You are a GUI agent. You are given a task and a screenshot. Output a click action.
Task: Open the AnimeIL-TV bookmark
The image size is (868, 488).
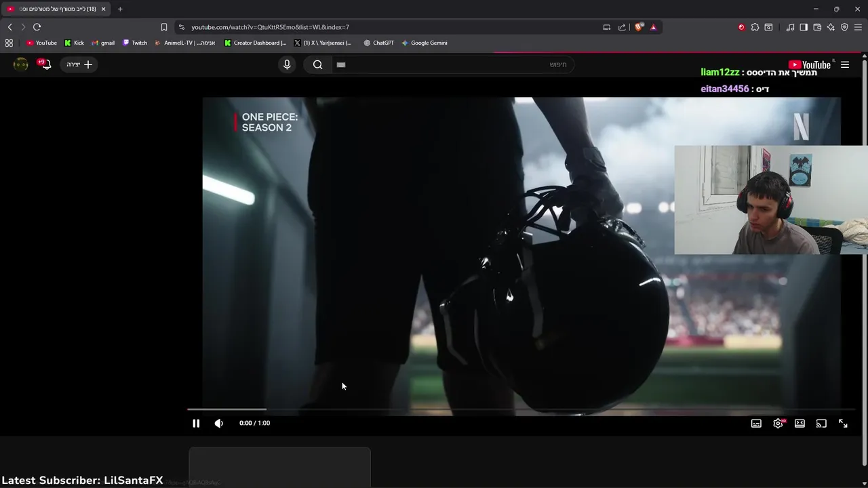(x=185, y=43)
